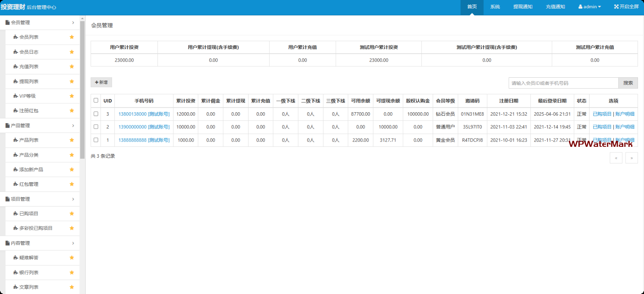Switch to the 系统 top menu
644x294 pixels.
click(495, 7)
